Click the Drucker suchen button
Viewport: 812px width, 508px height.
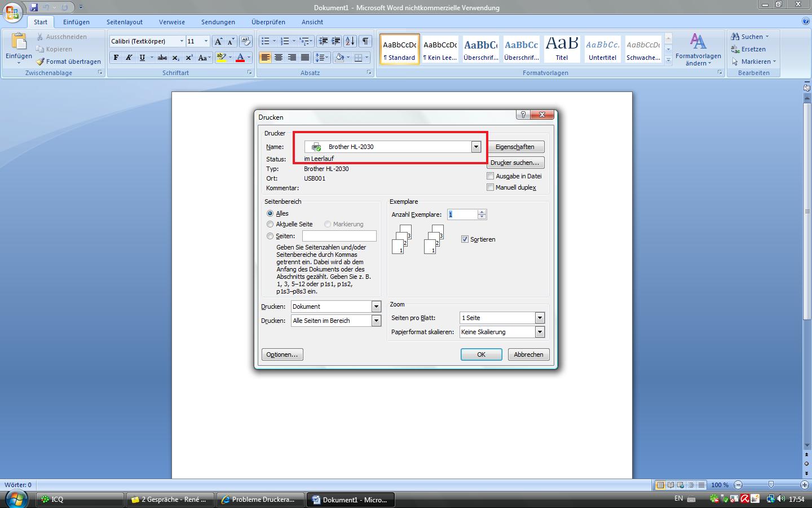click(x=515, y=163)
